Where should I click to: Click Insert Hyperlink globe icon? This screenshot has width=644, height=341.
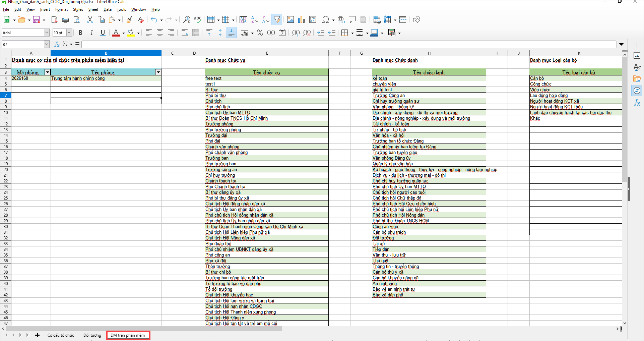[341, 20]
